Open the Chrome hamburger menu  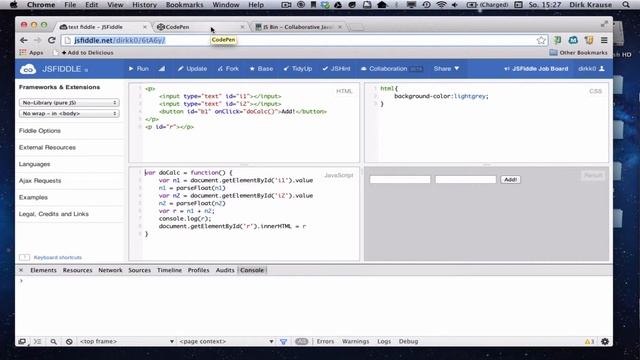pos(604,40)
